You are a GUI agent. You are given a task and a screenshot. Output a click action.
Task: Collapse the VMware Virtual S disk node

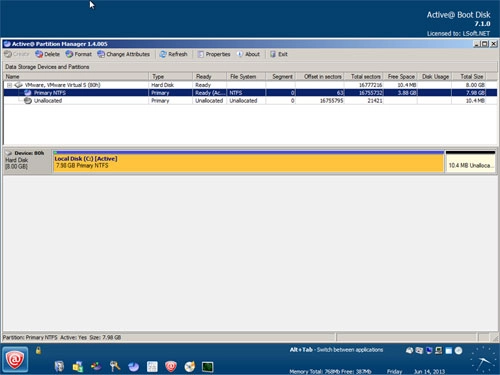[9, 85]
